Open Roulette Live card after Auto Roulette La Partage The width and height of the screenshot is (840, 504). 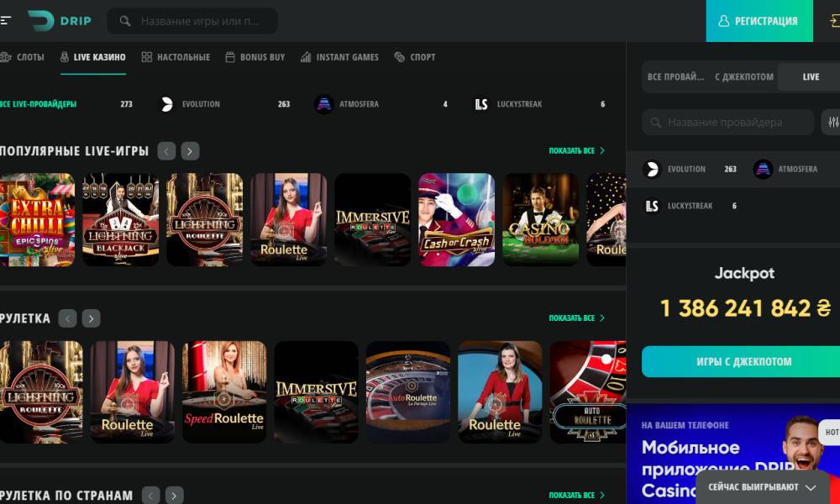(x=500, y=392)
